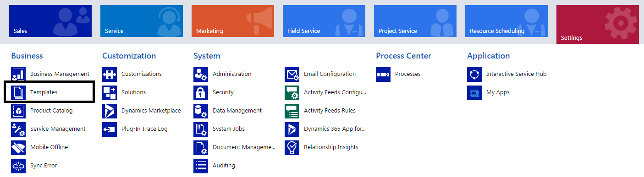Click the Product Catalog box icon

pyautogui.click(x=18, y=111)
